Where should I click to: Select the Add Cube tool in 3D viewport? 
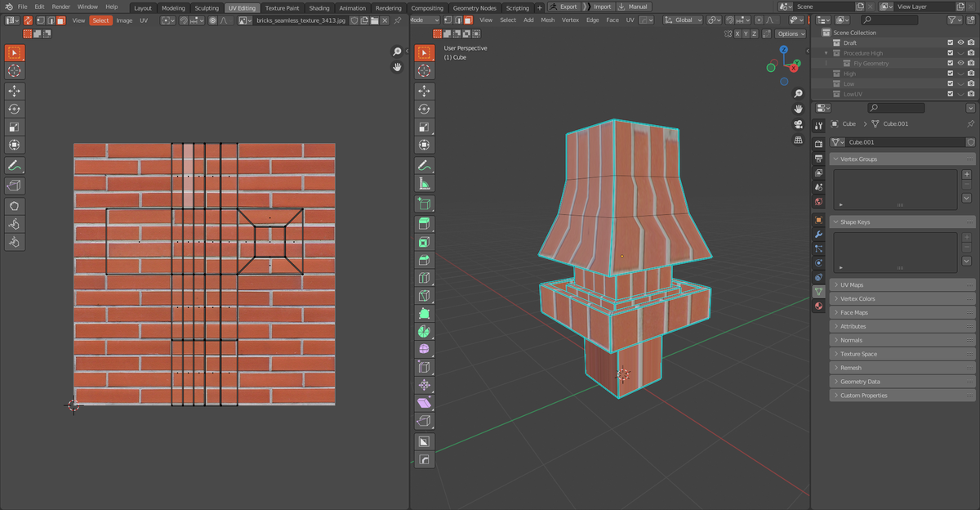[x=424, y=204]
